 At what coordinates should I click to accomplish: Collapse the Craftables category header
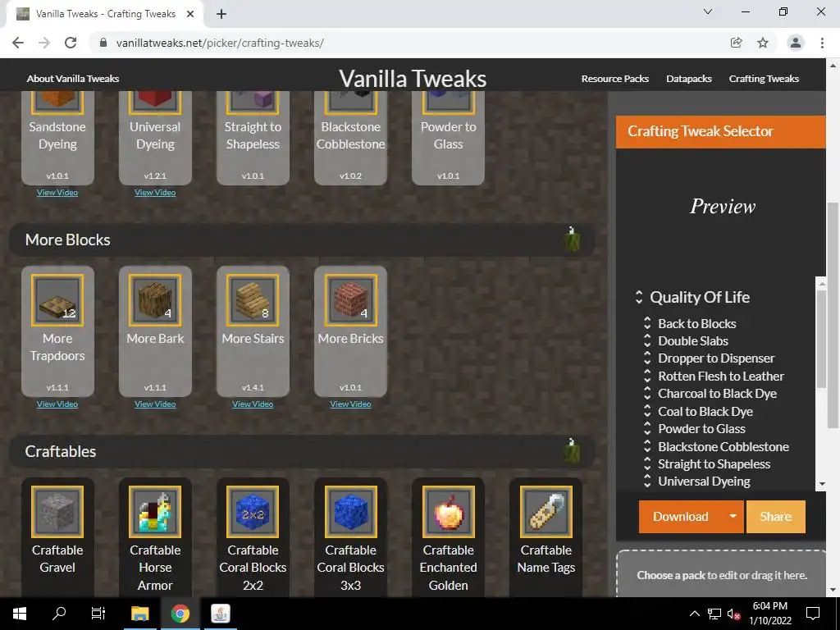(302, 451)
